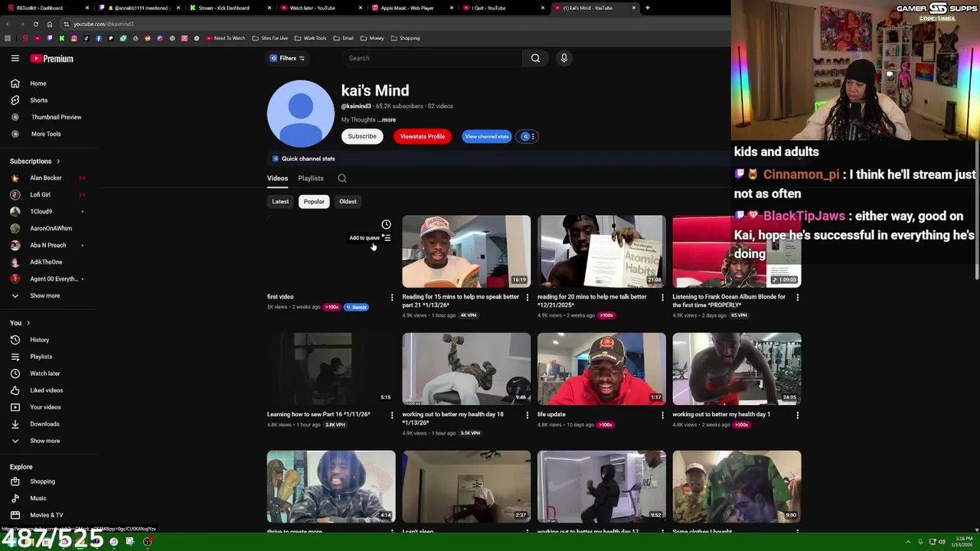Click kai's Mind channel avatar
The image size is (980, 551).
301,113
